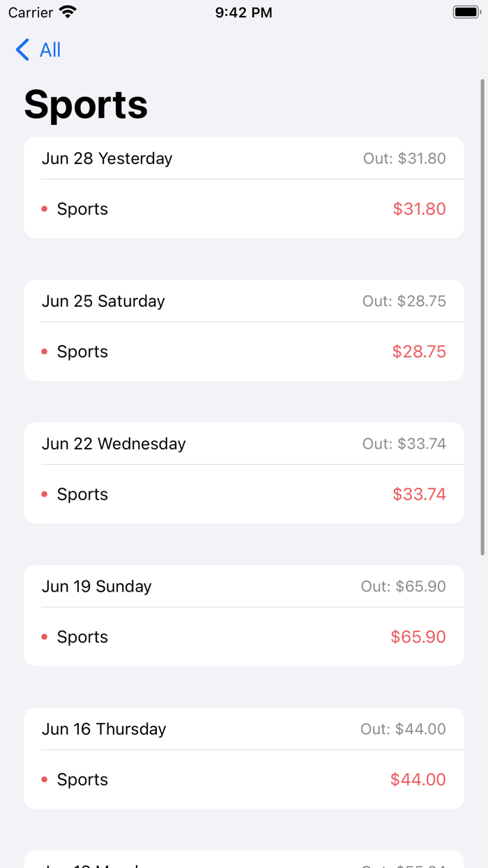The image size is (488, 868).
Task: Return to All categories view
Action: pyautogui.click(x=38, y=50)
